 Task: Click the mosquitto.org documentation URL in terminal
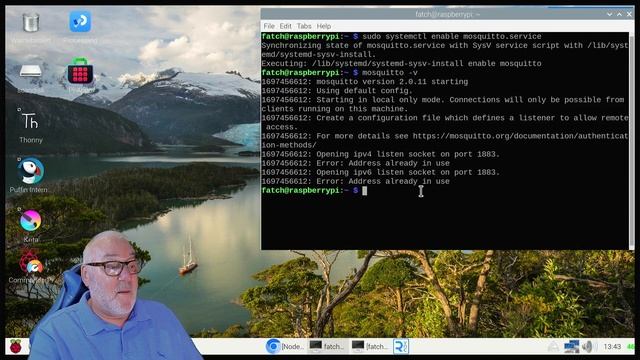pos(520,136)
